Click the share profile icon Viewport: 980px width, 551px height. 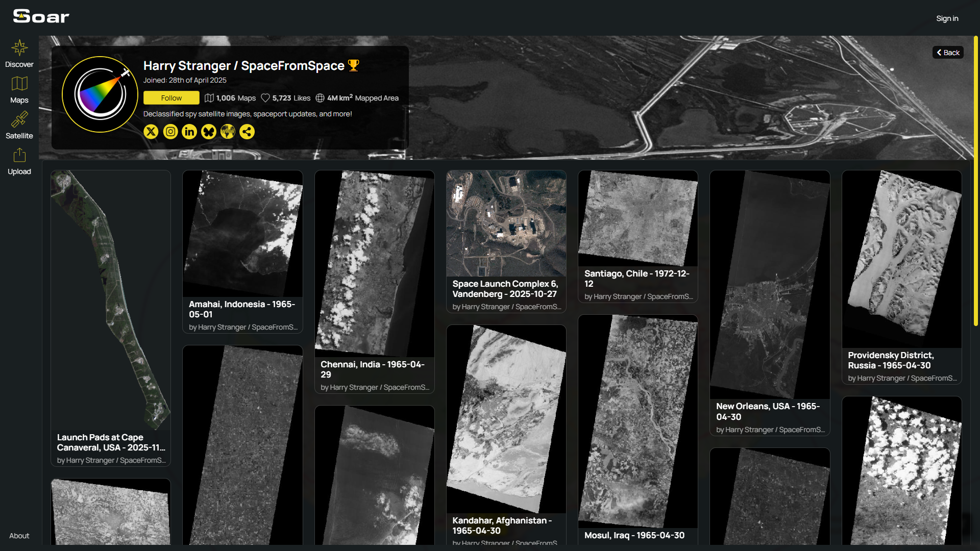(247, 132)
